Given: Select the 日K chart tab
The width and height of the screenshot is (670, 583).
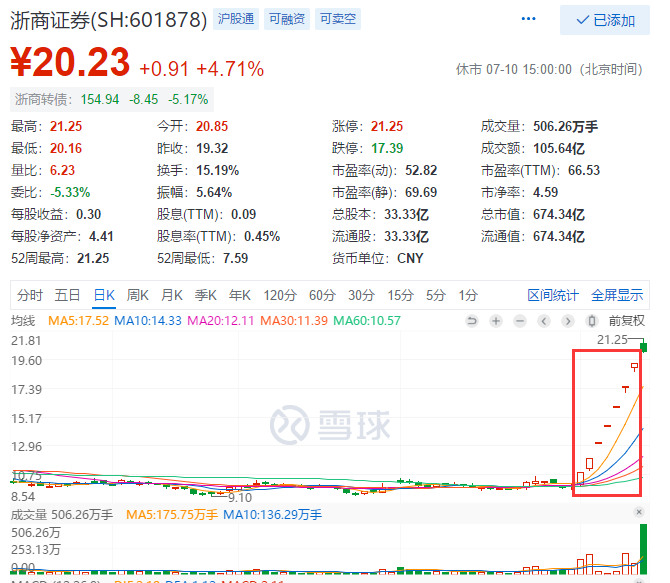Looking at the screenshot, I should pyautogui.click(x=104, y=295).
